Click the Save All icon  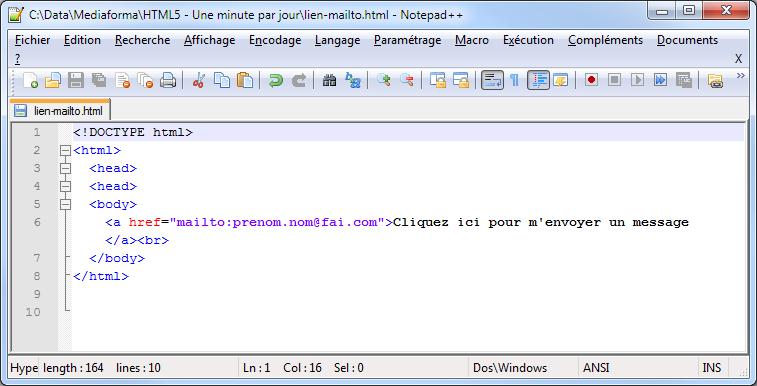(98, 80)
